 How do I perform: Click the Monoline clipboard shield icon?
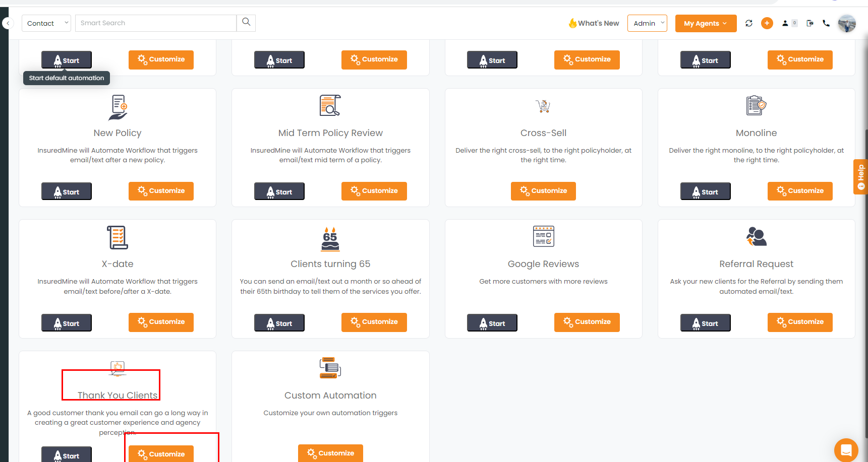[756, 105]
